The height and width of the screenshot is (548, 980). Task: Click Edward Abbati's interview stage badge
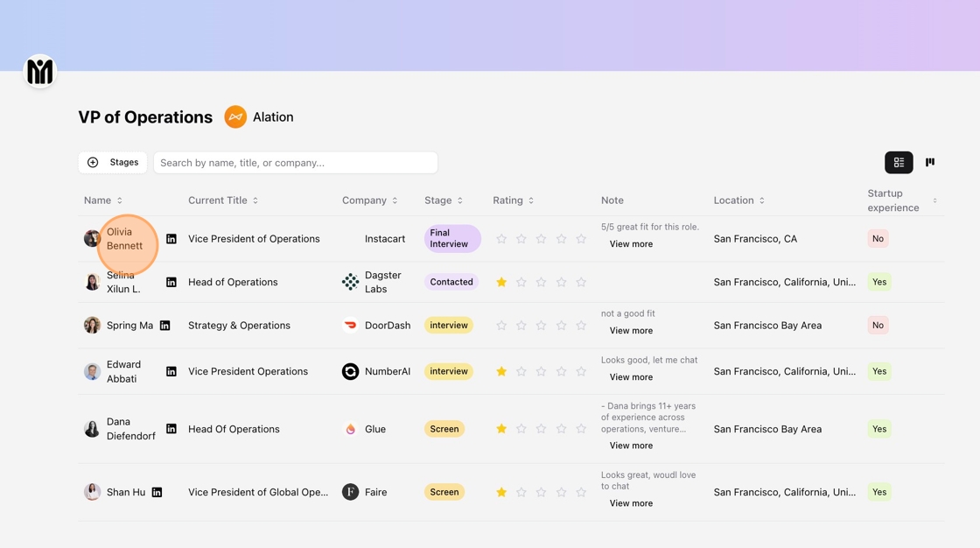[x=449, y=371]
